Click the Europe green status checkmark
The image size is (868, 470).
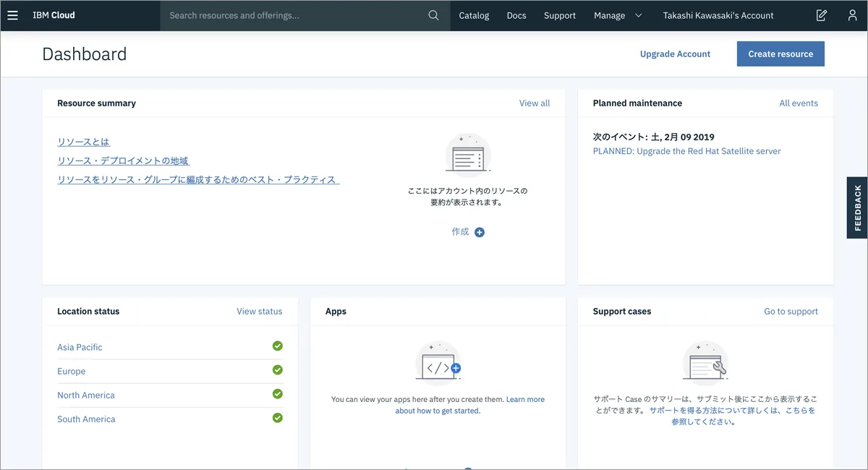(278, 370)
